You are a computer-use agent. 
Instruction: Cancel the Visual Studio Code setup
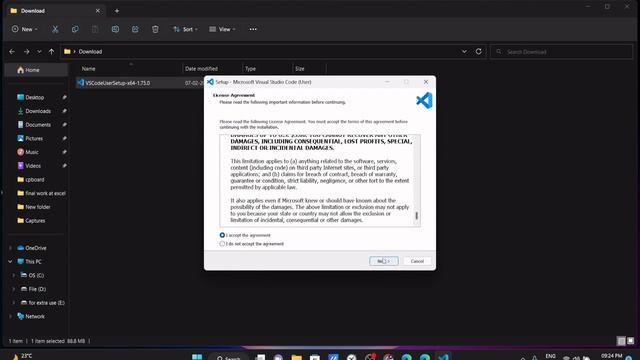(417, 261)
